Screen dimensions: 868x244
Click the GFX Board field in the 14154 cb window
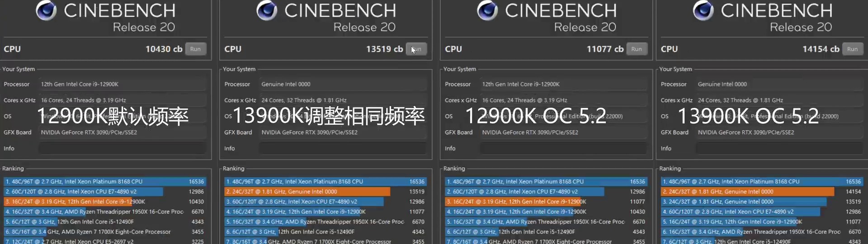click(779, 132)
